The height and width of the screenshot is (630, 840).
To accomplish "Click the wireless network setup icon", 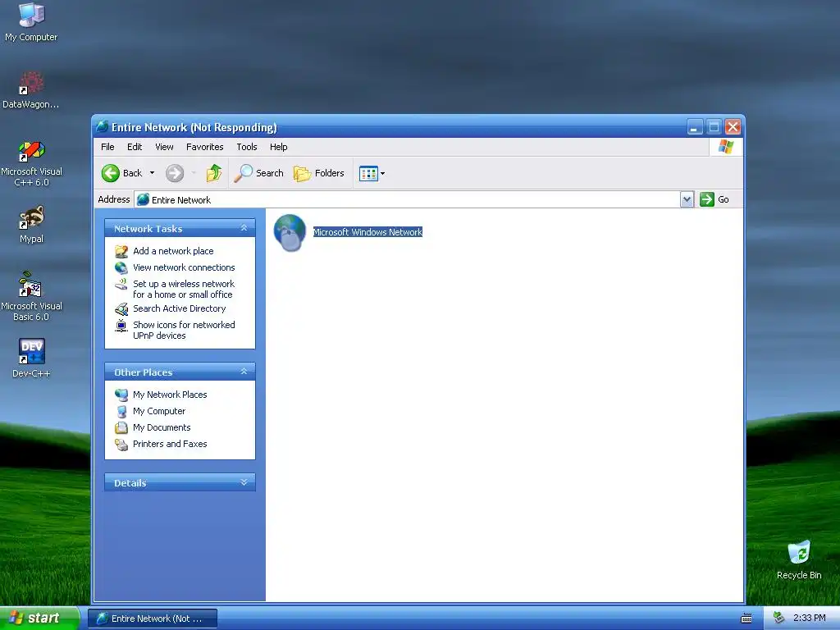I will (121, 284).
